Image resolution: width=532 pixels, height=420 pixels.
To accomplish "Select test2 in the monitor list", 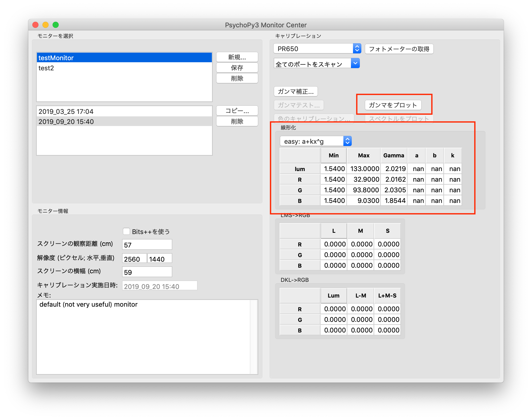I will pyautogui.click(x=124, y=68).
